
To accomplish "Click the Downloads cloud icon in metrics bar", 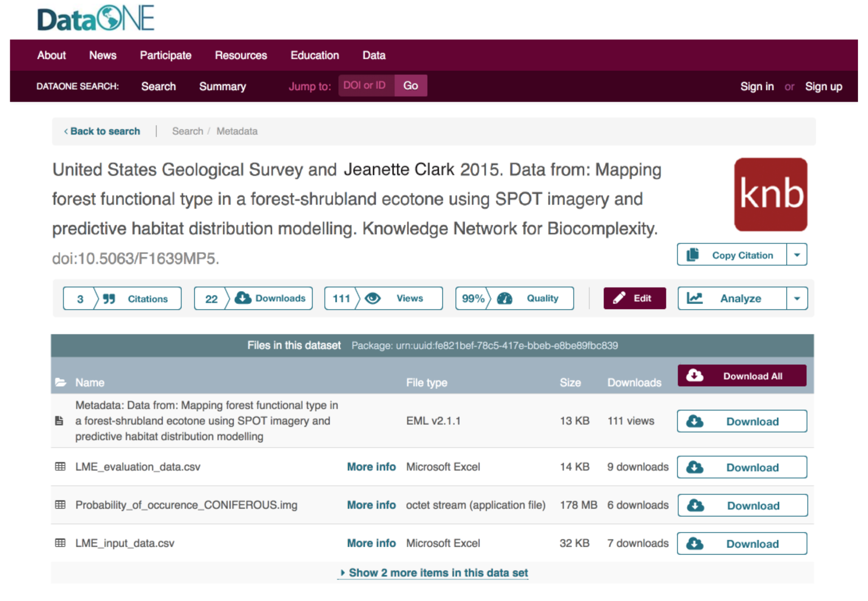I will click(x=243, y=298).
